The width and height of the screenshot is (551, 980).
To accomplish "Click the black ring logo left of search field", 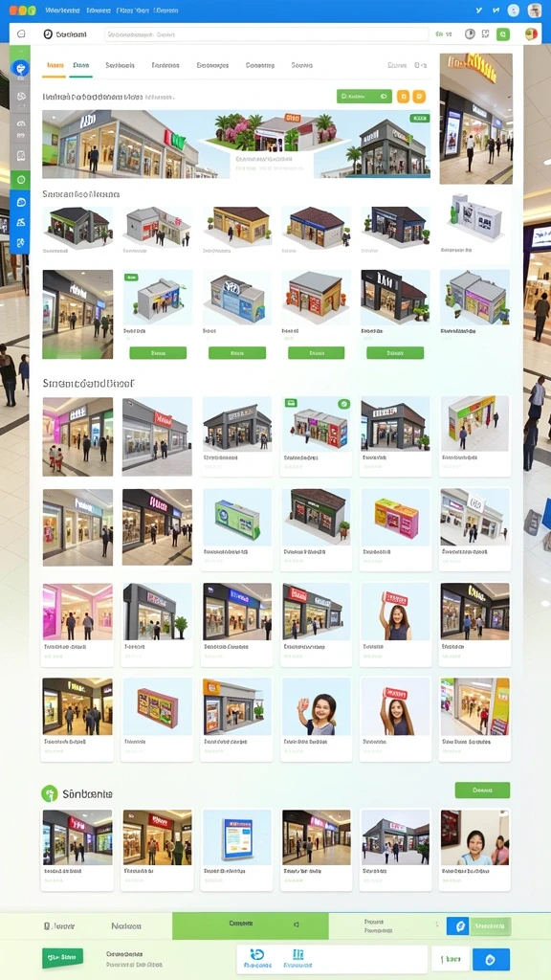I will coord(48,34).
